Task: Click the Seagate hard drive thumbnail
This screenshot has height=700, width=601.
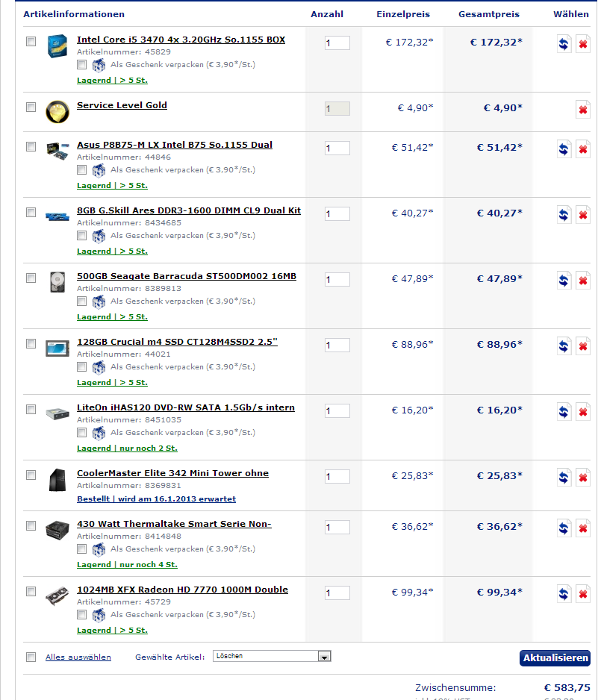Action: pos(57,282)
